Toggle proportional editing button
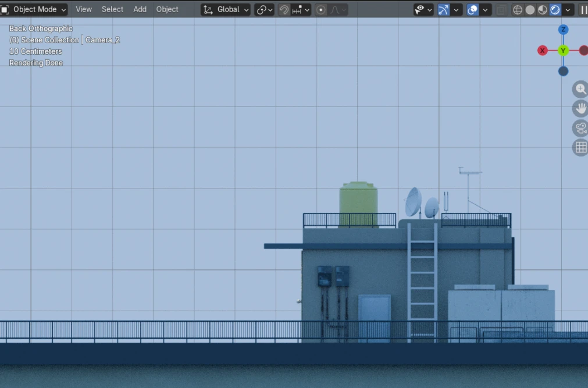This screenshot has width=588, height=388. tap(320, 10)
